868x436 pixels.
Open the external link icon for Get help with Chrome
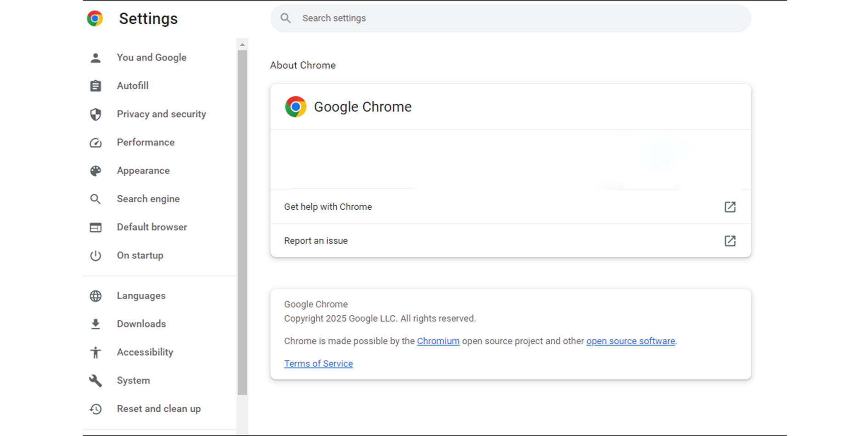point(730,207)
